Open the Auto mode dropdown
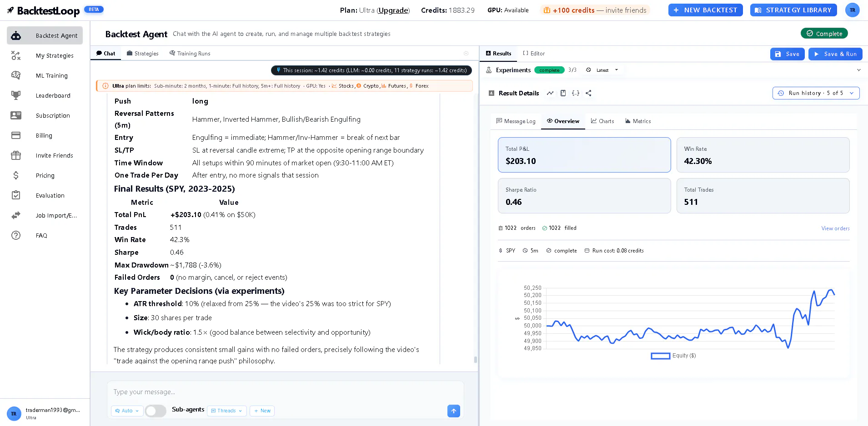868x426 pixels. (127, 411)
